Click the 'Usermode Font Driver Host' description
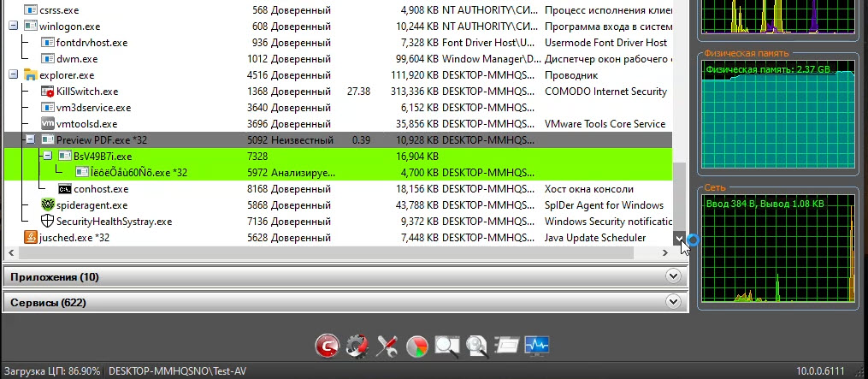868x379 pixels. [x=605, y=43]
